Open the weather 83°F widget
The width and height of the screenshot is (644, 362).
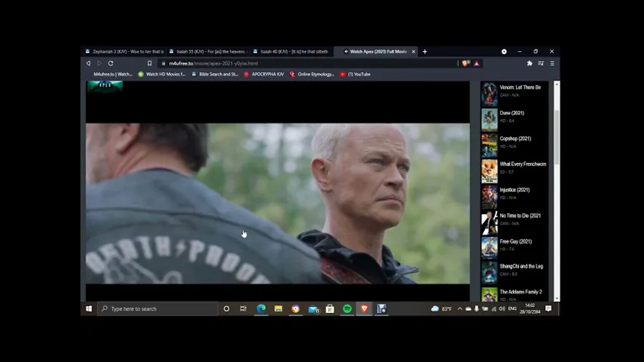441,309
